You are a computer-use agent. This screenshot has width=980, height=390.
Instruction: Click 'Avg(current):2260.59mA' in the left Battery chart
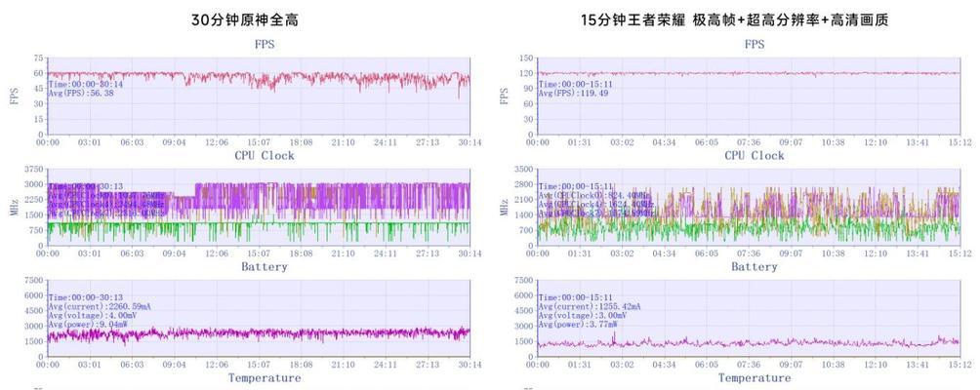99,307
